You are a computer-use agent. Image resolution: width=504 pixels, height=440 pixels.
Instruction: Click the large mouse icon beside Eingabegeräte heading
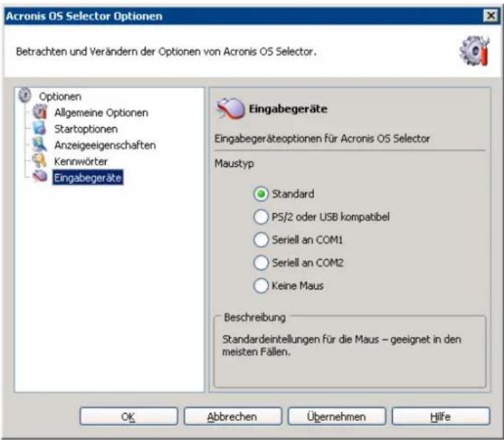230,109
